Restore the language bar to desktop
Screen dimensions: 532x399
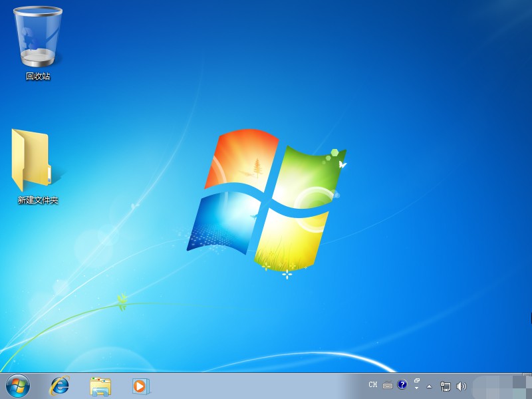416,381
